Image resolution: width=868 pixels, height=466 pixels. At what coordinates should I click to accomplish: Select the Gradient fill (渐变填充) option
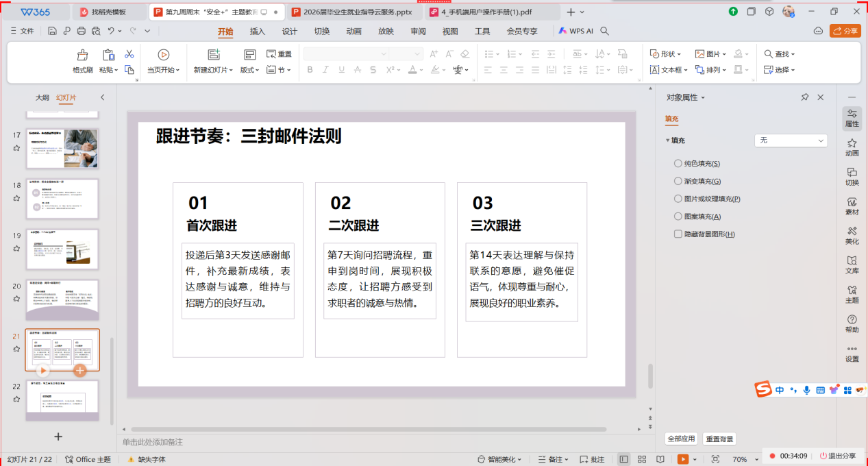[x=678, y=182]
